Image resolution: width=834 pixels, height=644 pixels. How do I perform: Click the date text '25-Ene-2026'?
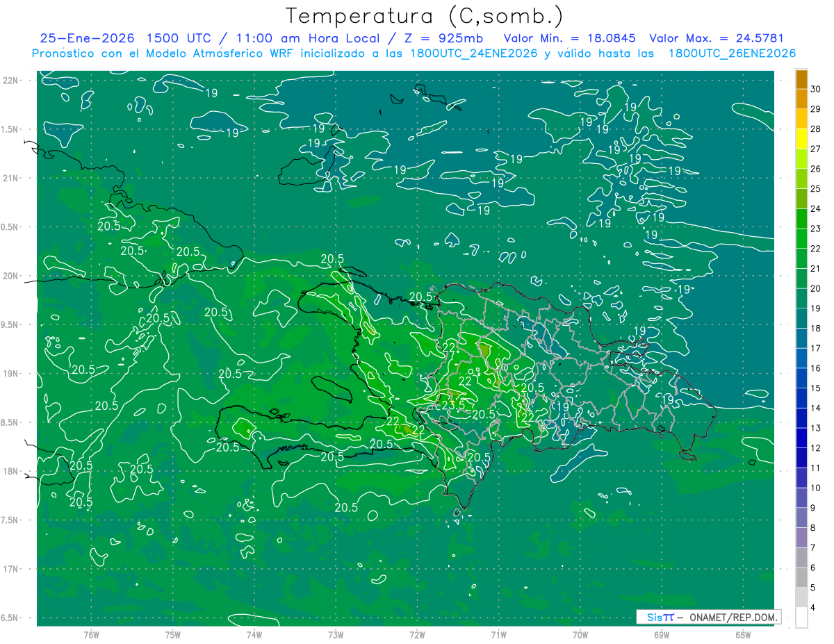pyautogui.click(x=86, y=38)
